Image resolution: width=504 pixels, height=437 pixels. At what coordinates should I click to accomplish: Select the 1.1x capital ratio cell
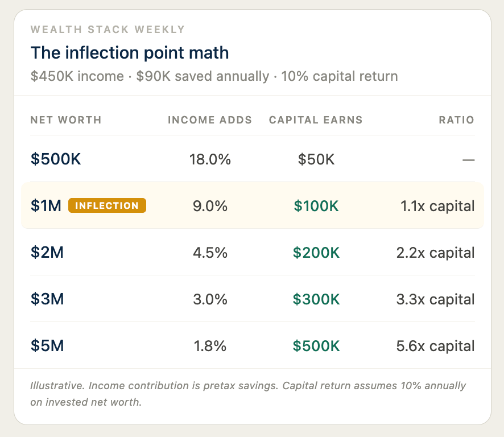[x=437, y=206]
